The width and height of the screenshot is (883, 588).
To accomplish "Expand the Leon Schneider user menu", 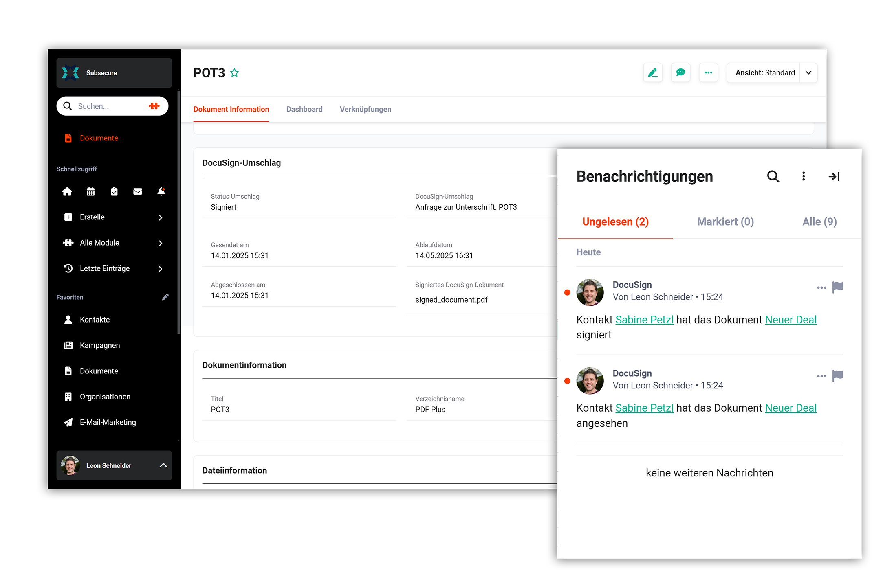I will point(163,465).
